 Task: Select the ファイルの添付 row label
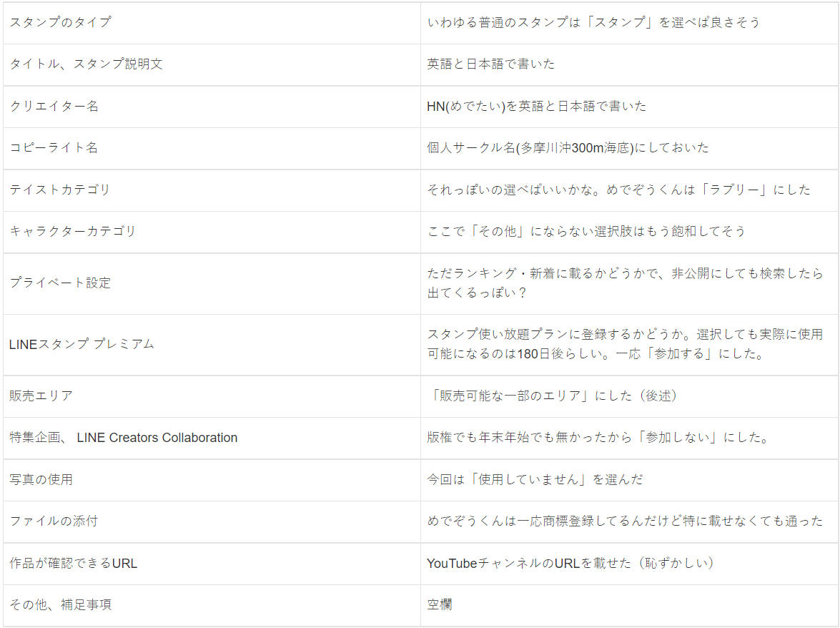54,521
